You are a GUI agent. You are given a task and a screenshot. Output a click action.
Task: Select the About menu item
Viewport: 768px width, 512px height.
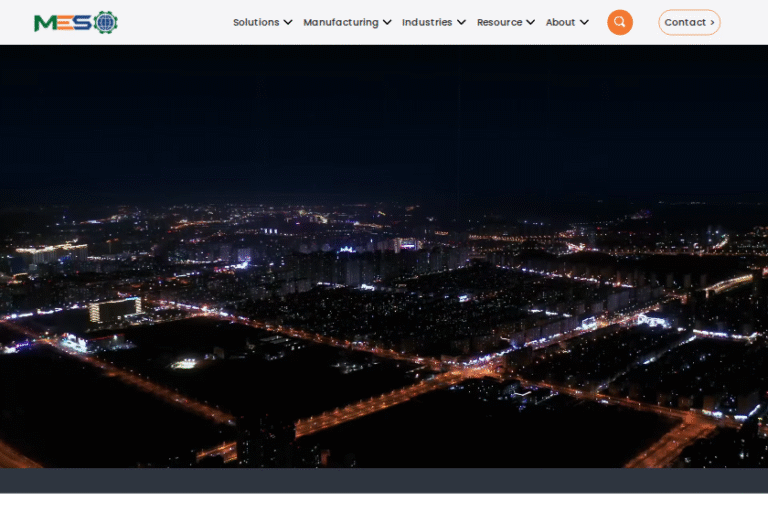560,22
